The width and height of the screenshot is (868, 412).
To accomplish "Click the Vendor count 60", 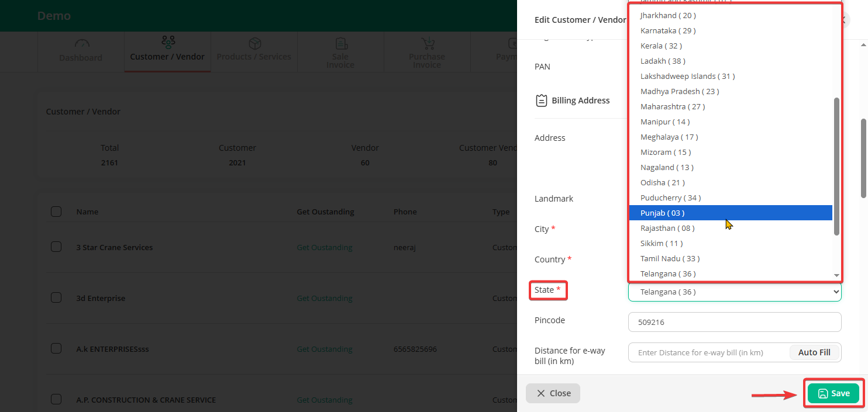I will [x=365, y=162].
